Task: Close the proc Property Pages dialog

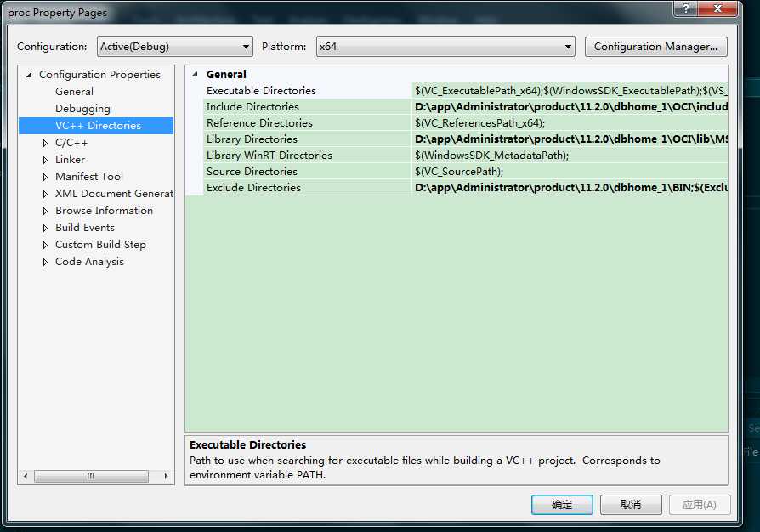Action: (718, 8)
